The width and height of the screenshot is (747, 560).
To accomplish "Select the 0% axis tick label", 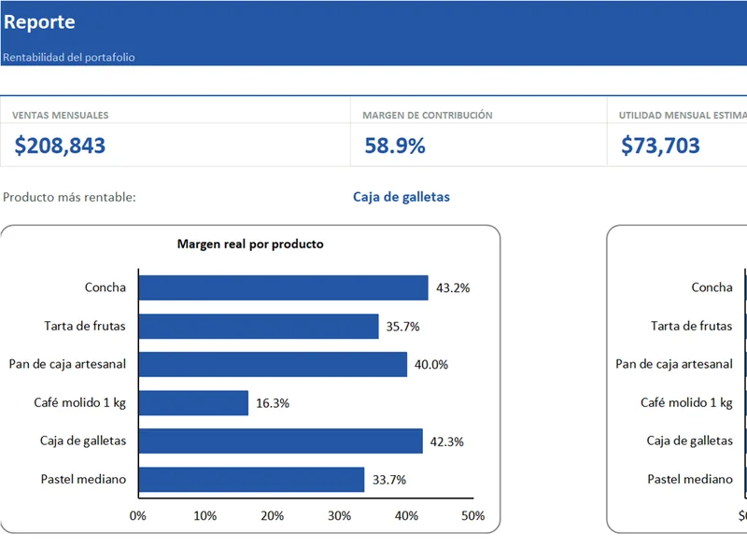I will (x=137, y=516).
